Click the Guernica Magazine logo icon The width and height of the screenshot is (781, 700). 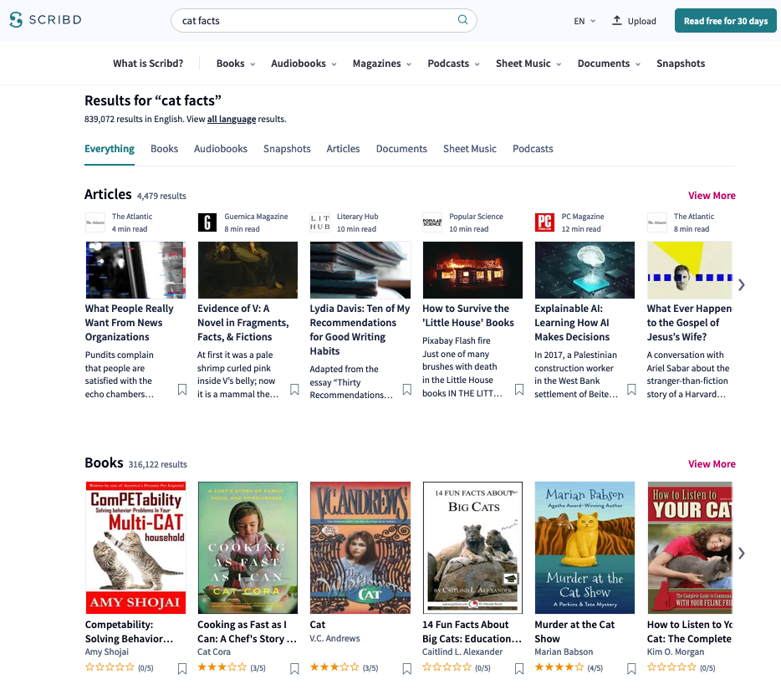pos(207,222)
